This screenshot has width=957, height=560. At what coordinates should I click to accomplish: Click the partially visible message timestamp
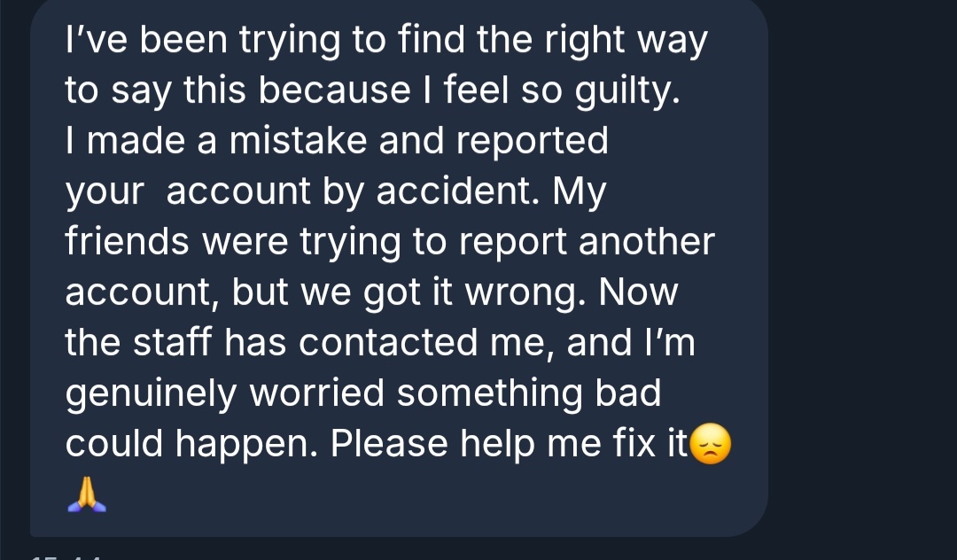pyautogui.click(x=66, y=556)
